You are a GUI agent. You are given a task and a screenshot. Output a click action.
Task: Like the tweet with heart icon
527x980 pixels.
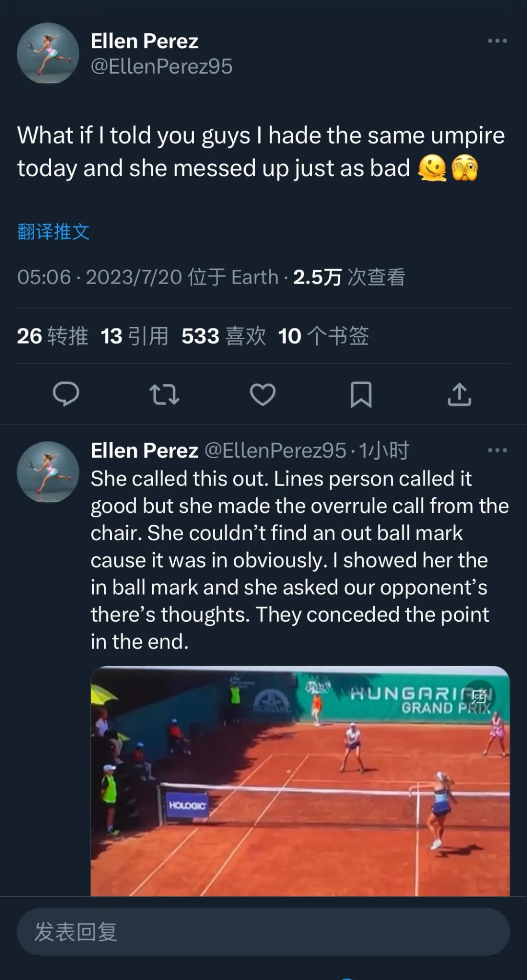(x=263, y=394)
